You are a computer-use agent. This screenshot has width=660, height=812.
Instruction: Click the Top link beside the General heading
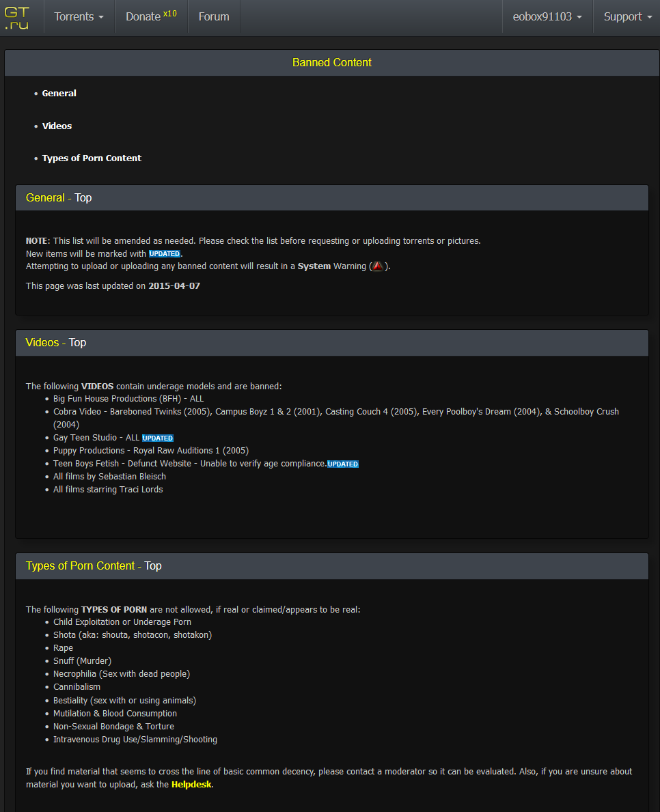83,197
